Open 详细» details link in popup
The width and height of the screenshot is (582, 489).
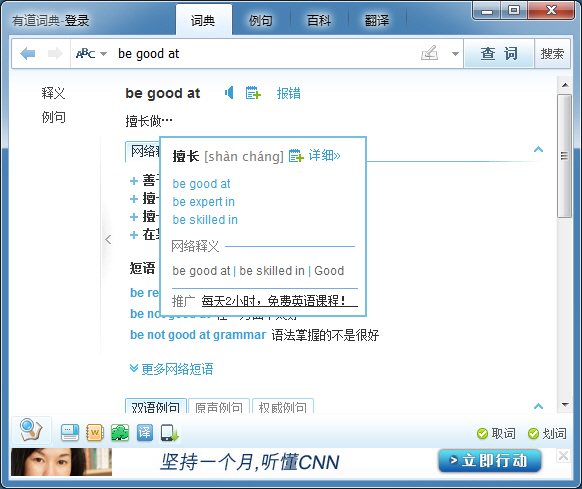point(324,155)
